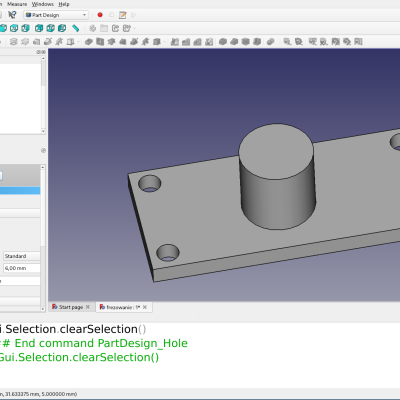This screenshot has width=400, height=400.
Task: Open the Help menu
Action: pos(64,4)
